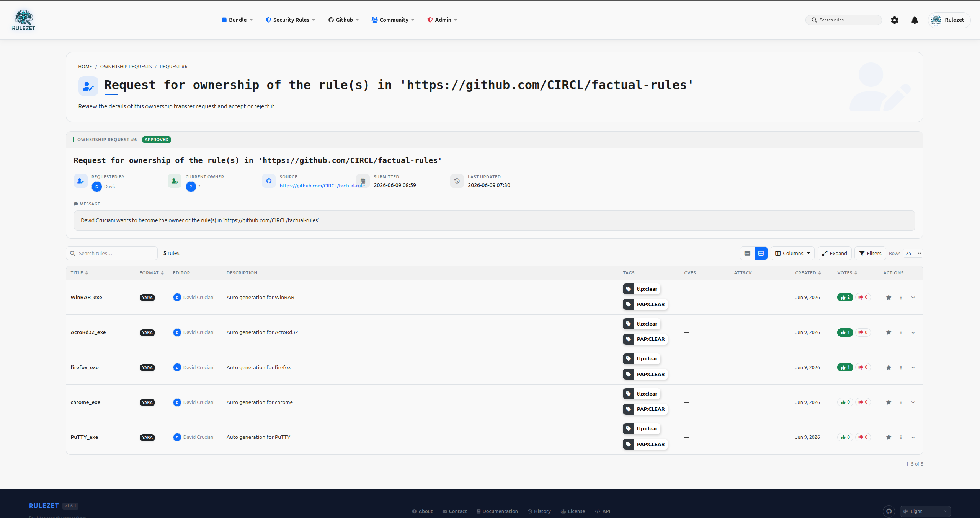Sort table by Created column
Image resolution: width=980 pixels, height=518 pixels.
pyautogui.click(x=808, y=273)
